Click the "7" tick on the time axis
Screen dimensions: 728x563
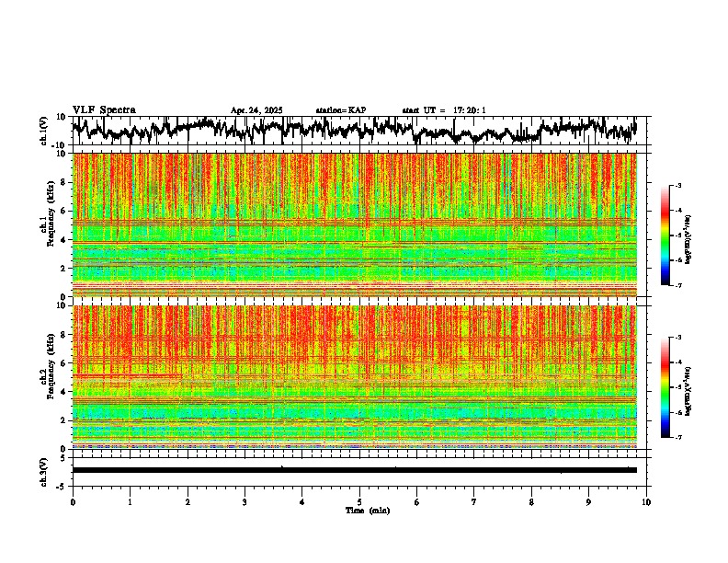click(x=474, y=502)
